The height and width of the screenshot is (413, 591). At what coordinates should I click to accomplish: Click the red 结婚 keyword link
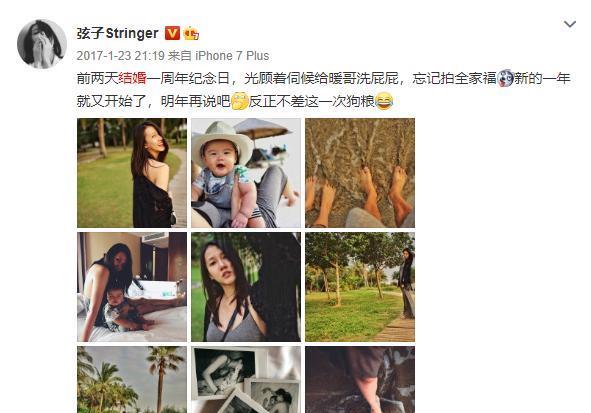click(x=132, y=78)
